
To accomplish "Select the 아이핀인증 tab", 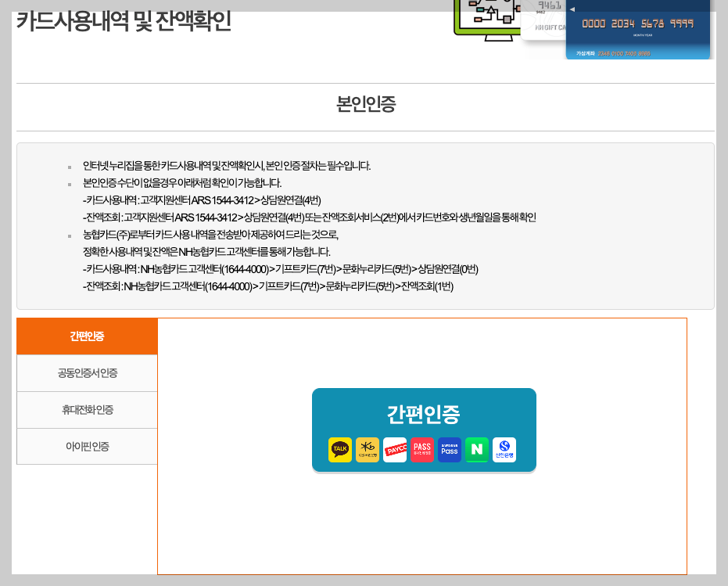I will [x=86, y=446].
